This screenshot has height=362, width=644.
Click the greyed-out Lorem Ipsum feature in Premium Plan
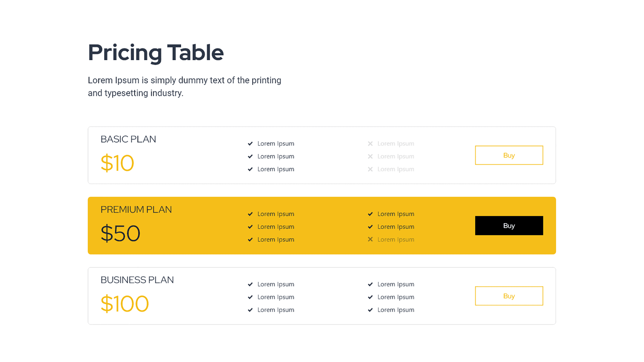(396, 239)
